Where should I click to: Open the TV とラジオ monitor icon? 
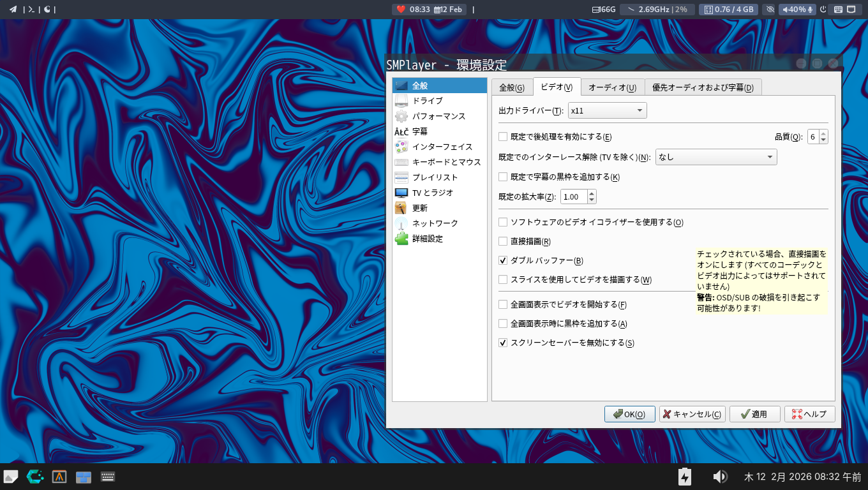(401, 193)
